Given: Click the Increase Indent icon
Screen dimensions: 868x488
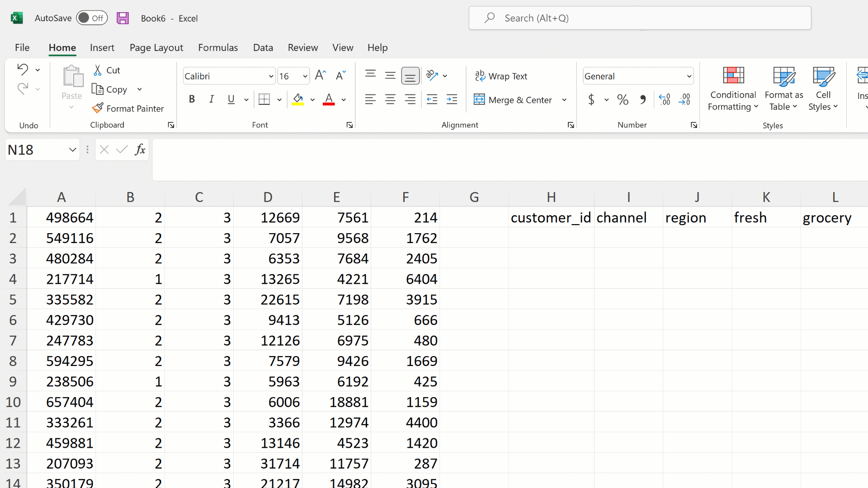Looking at the screenshot, I should 452,99.
